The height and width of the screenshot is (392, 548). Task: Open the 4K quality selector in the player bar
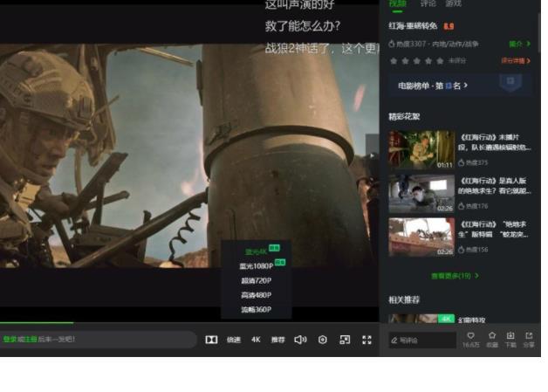tap(256, 340)
